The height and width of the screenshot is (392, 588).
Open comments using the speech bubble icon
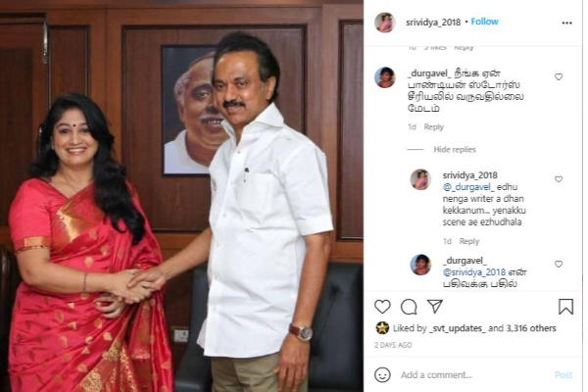pos(409,307)
